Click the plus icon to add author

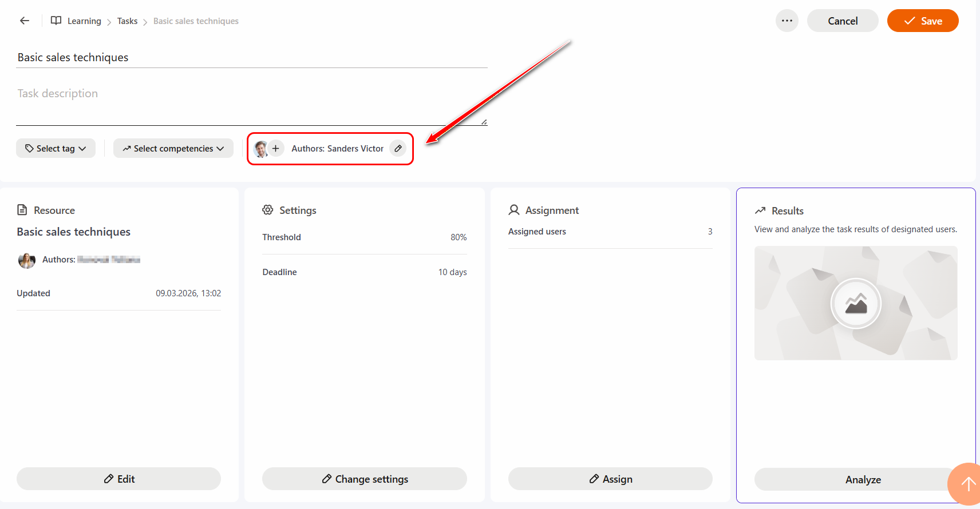pyautogui.click(x=276, y=149)
